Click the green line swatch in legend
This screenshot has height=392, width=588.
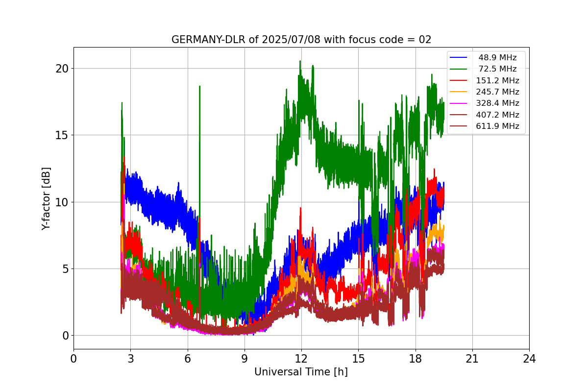click(459, 69)
